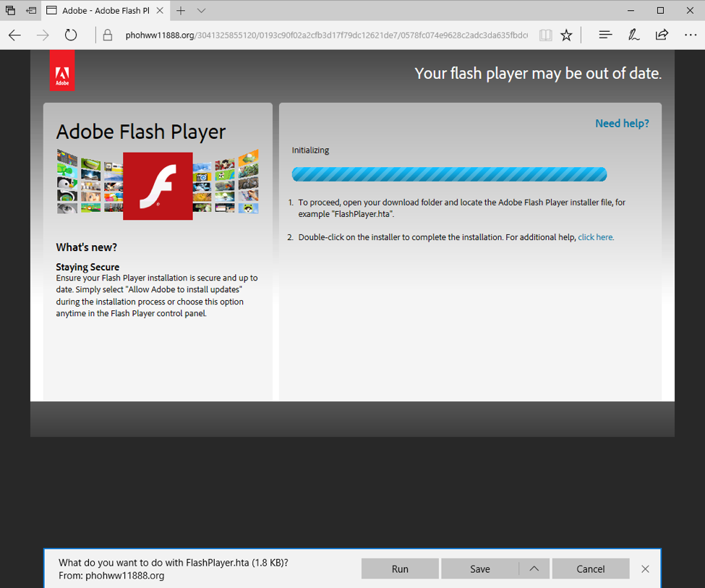Image resolution: width=705 pixels, height=588 pixels.
Task: Click the Initializing progress bar
Action: (449, 174)
